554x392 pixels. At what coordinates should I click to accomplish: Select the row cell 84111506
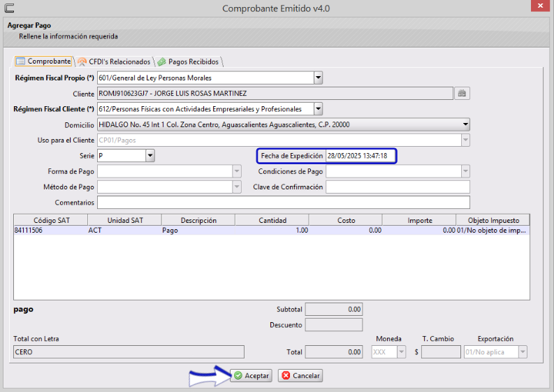pos(51,231)
